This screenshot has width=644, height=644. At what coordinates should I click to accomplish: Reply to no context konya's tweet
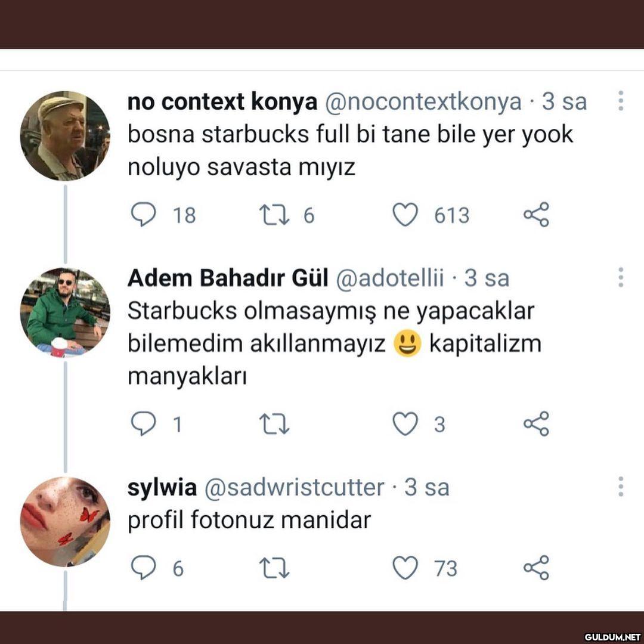(143, 215)
